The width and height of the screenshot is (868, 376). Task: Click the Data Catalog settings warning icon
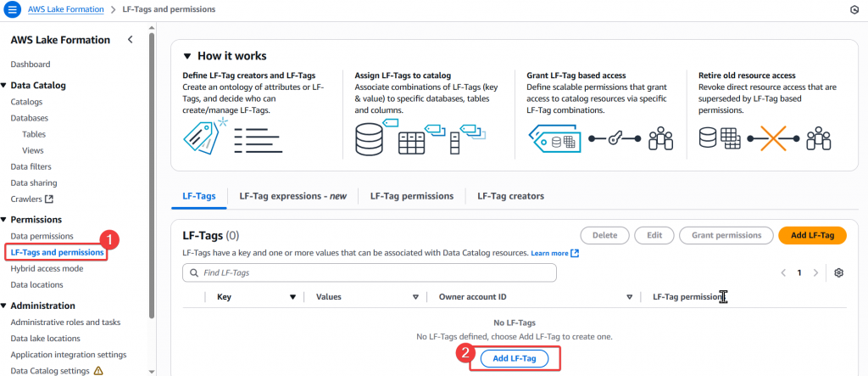coord(98,371)
